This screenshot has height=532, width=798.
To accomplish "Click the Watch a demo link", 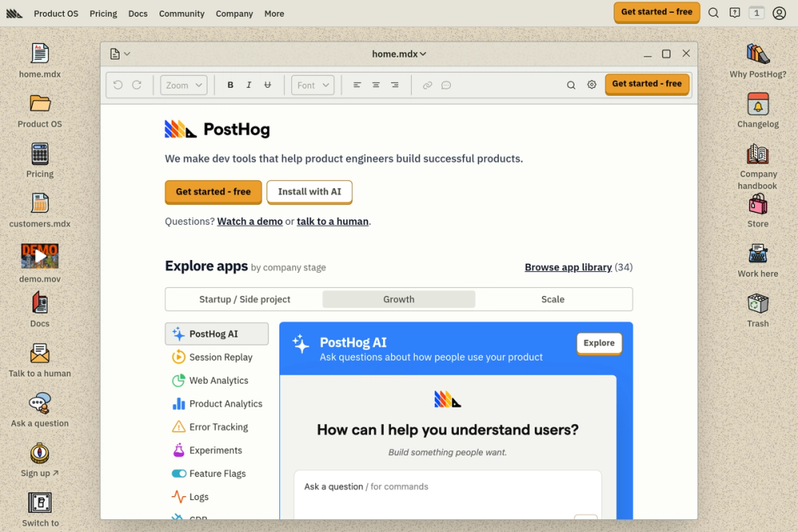I will (x=250, y=221).
